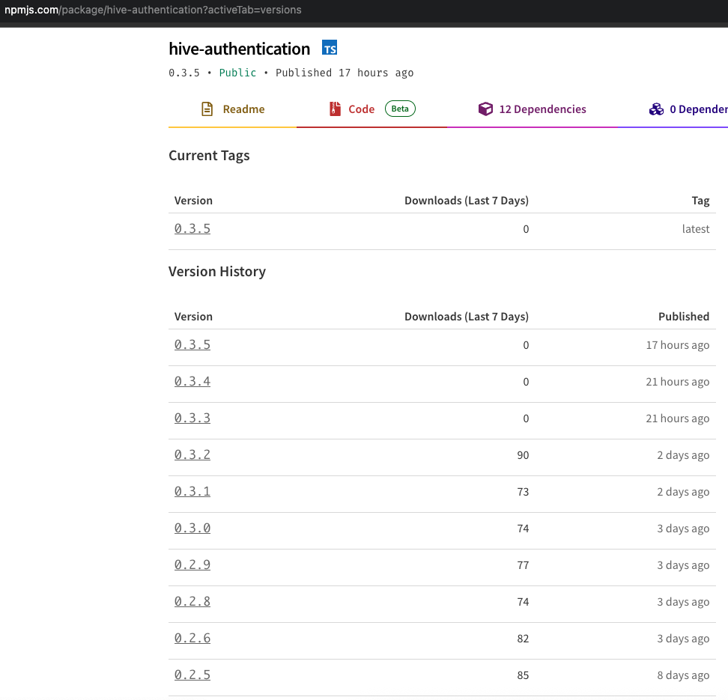Click the Dependencies box icon

click(485, 109)
